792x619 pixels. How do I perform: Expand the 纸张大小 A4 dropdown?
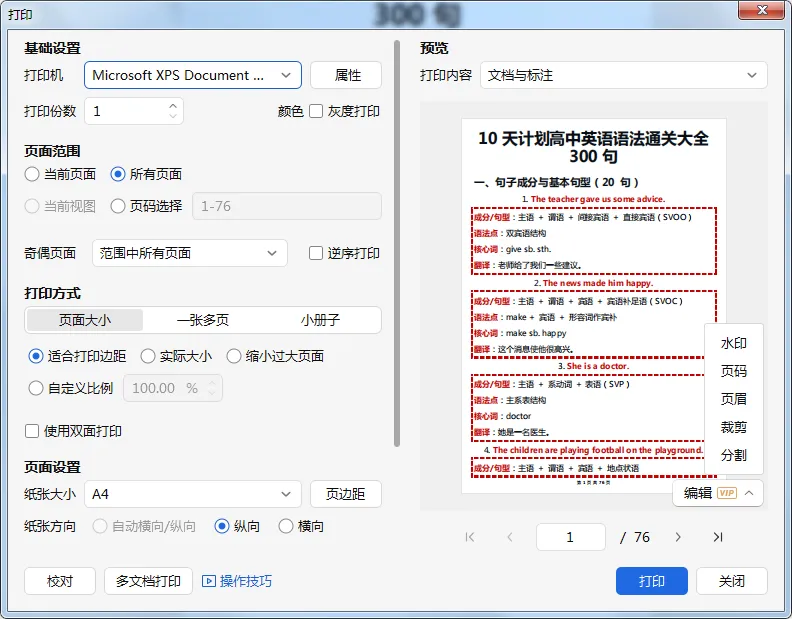[x=193, y=494]
